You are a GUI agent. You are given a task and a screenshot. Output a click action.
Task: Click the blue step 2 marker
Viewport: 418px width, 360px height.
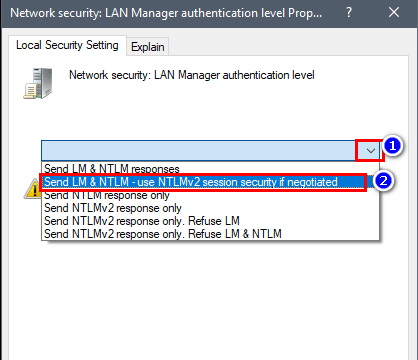tap(383, 181)
